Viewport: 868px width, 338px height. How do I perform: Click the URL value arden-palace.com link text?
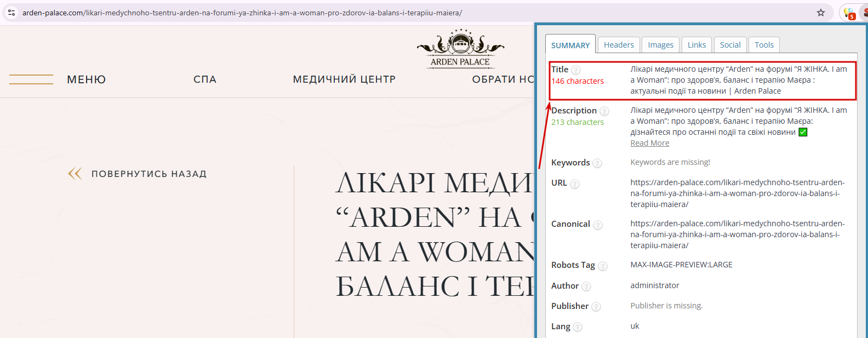pyautogui.click(x=738, y=193)
